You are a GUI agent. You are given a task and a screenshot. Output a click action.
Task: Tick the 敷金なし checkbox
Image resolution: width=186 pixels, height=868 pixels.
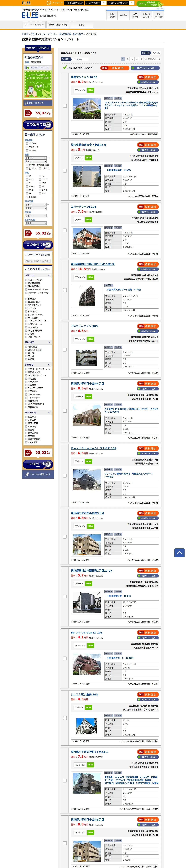pyautogui.click(x=27, y=169)
